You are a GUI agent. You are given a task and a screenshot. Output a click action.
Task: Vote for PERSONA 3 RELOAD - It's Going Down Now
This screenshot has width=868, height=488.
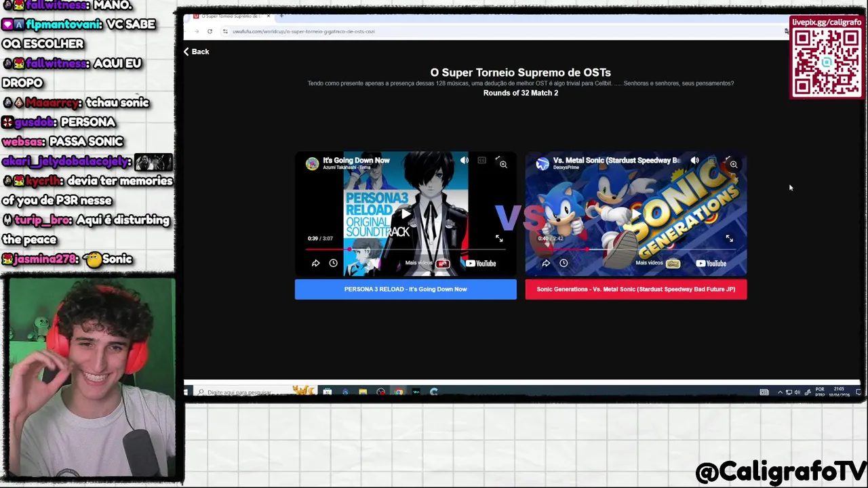pos(406,289)
